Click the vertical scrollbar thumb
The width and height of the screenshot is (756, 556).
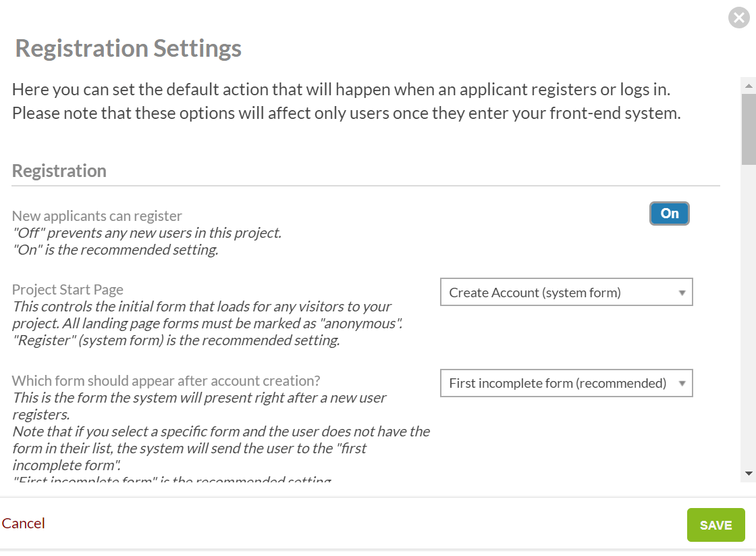point(748,128)
